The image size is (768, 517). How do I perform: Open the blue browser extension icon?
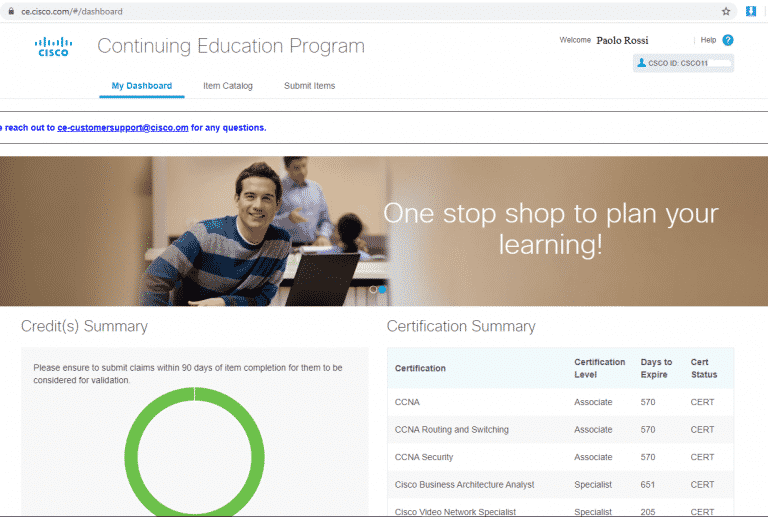tap(750, 11)
